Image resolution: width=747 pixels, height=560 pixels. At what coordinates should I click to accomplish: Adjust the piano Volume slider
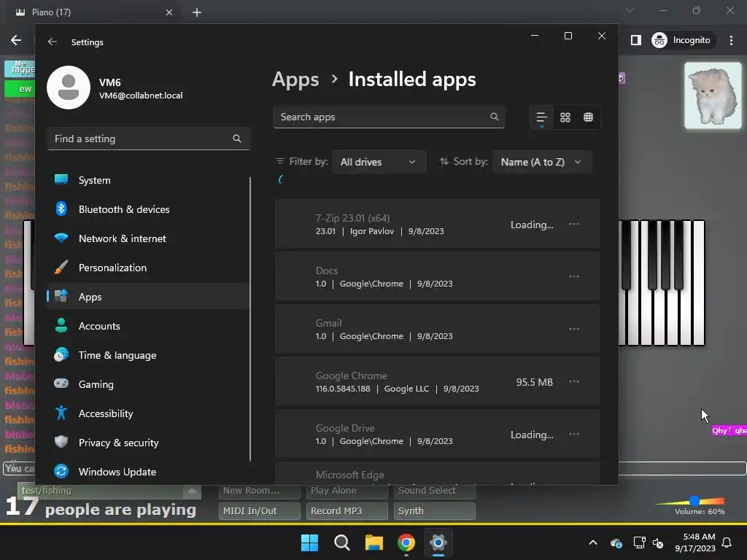[694, 500]
